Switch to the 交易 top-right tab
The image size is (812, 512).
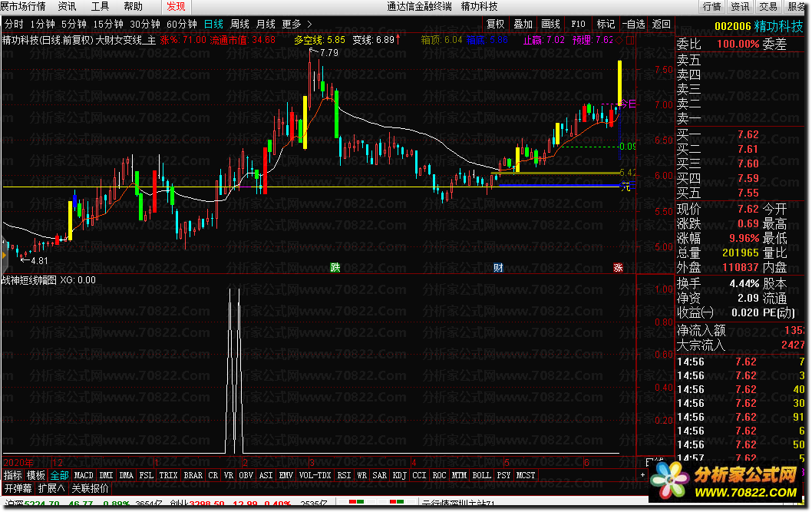(768, 7)
